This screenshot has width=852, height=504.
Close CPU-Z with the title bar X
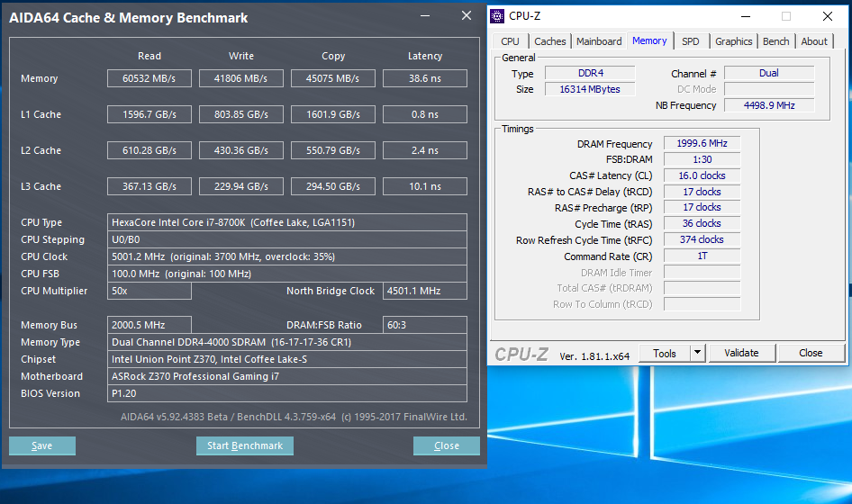tap(828, 16)
